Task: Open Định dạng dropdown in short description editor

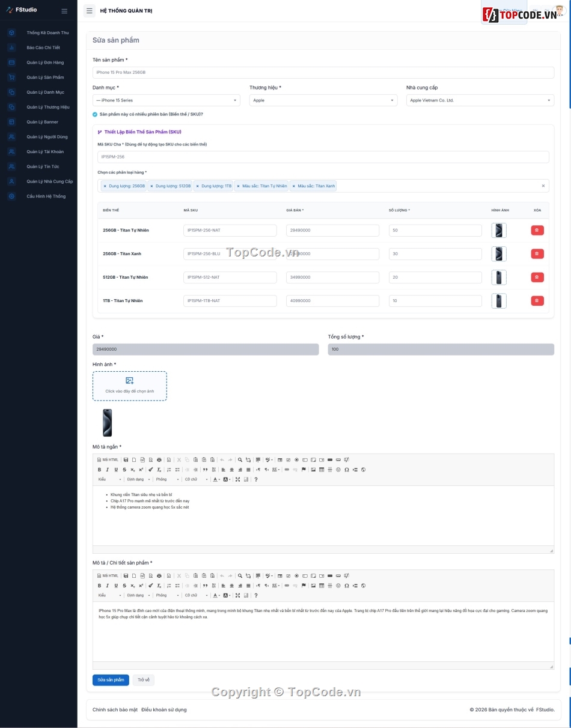Action: click(x=138, y=479)
